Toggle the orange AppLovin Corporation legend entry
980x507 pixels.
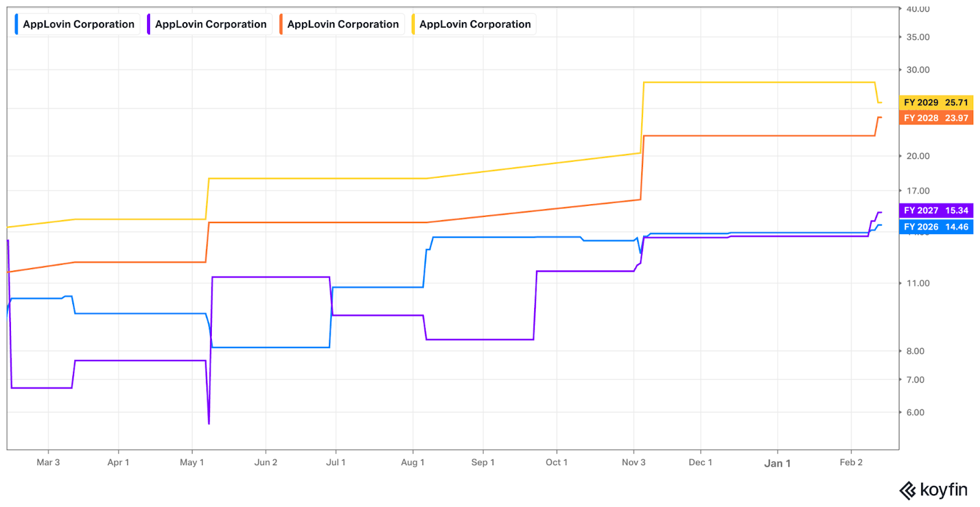click(x=342, y=25)
